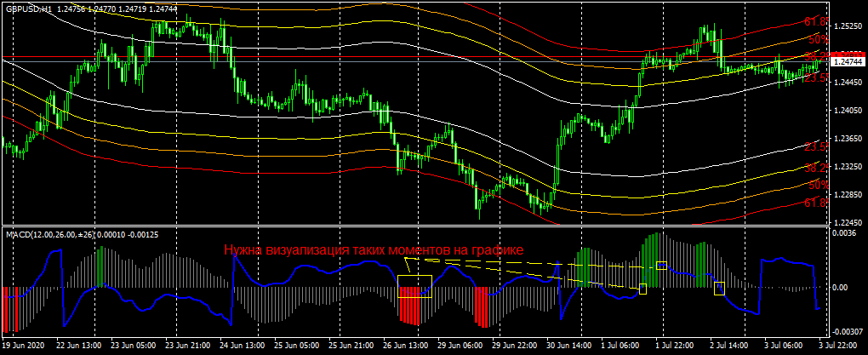Click the 1.23650 price scale value
This screenshot has width=868, height=355.
click(x=849, y=139)
